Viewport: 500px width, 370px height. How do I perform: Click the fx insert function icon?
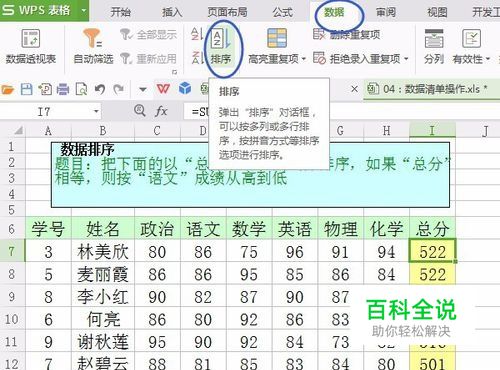point(161,111)
